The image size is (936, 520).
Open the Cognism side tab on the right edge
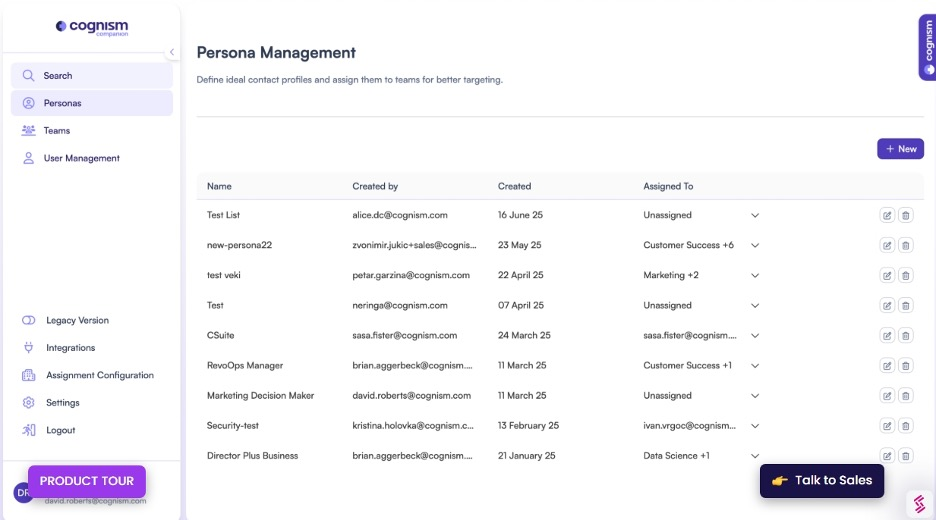point(928,47)
